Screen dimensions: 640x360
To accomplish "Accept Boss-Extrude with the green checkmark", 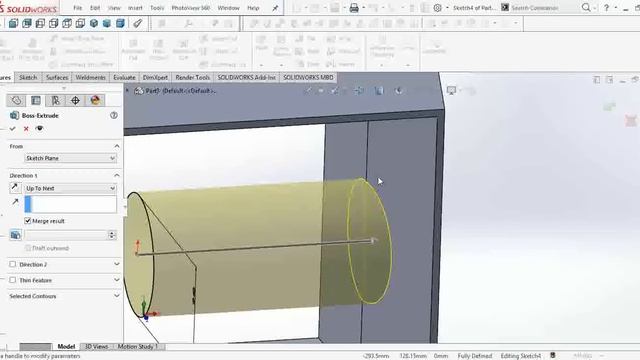I will [13, 129].
